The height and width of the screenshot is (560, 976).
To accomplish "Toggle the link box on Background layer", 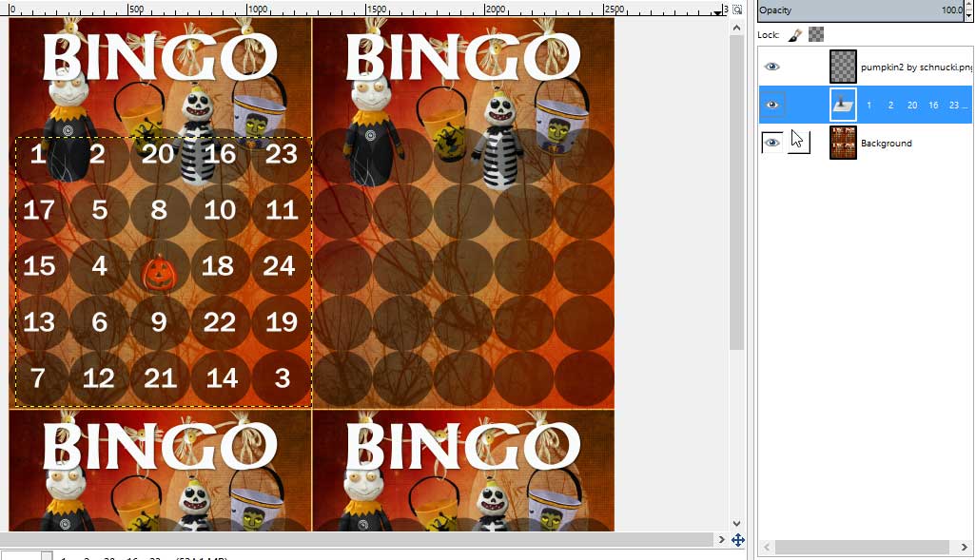I will pyautogui.click(x=799, y=143).
